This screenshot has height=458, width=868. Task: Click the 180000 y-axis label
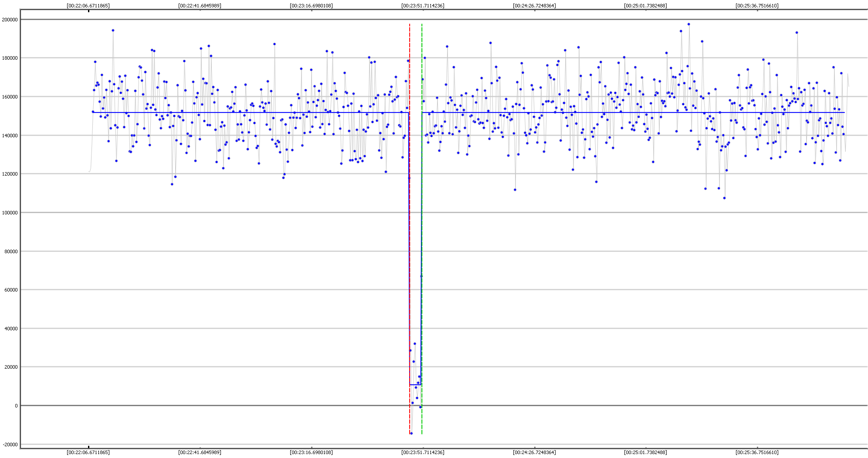pyautogui.click(x=10, y=58)
